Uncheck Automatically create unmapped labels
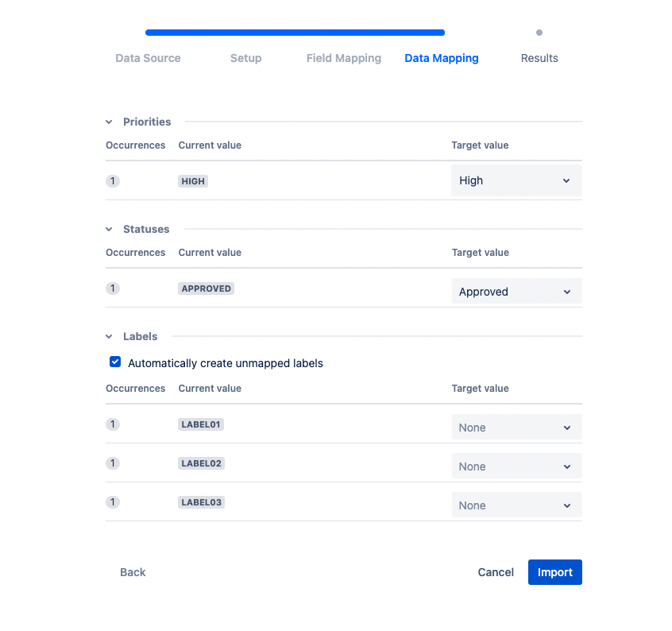672x631 pixels. click(x=115, y=362)
